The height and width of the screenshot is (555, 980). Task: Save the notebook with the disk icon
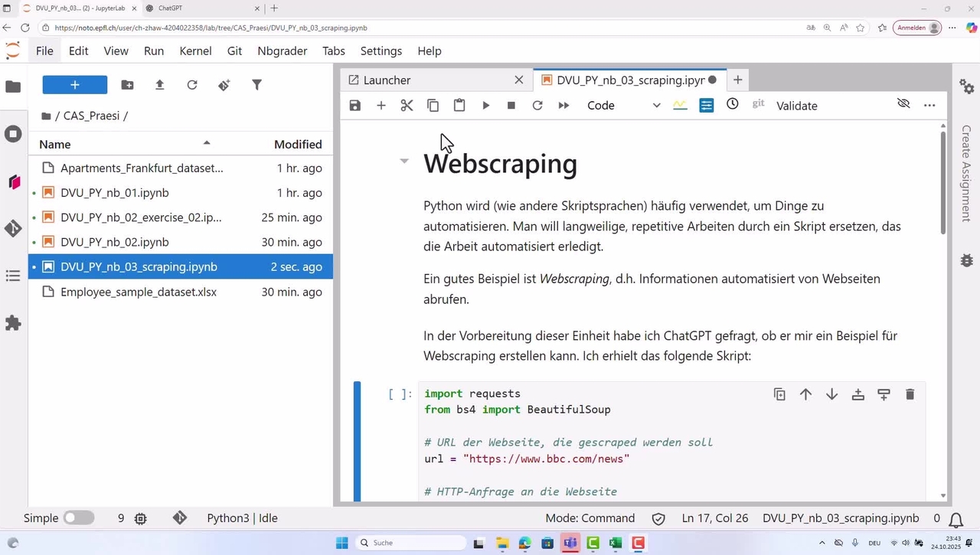click(354, 106)
